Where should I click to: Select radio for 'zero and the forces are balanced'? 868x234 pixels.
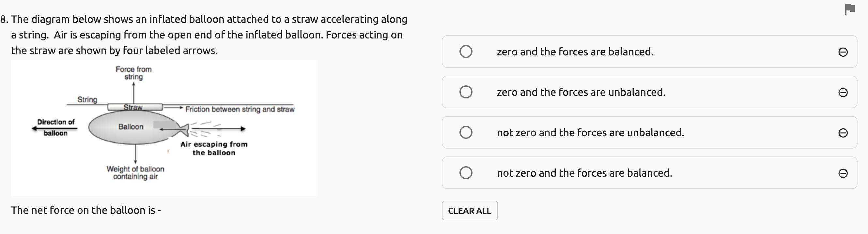point(466,51)
